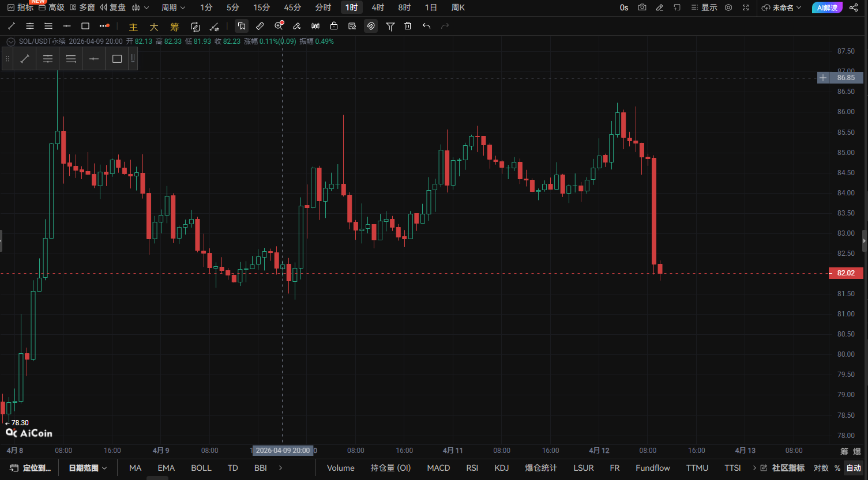Select the 分时 time-sharing view
The height and width of the screenshot is (480, 868).
coord(324,7)
